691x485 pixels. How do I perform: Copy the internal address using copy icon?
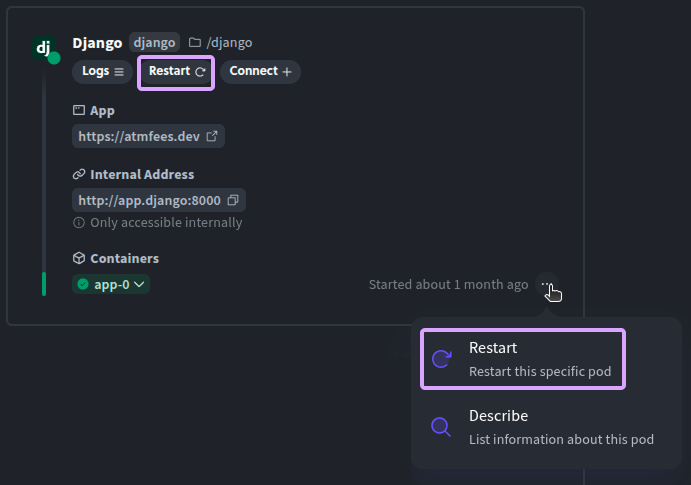tap(233, 200)
